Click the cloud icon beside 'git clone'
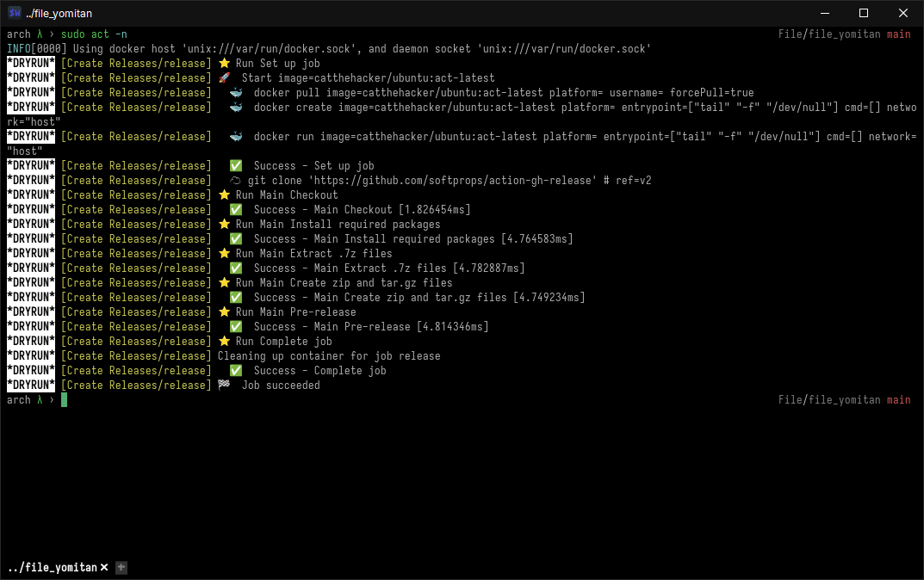Viewport: 924px width, 580px height. [235, 181]
